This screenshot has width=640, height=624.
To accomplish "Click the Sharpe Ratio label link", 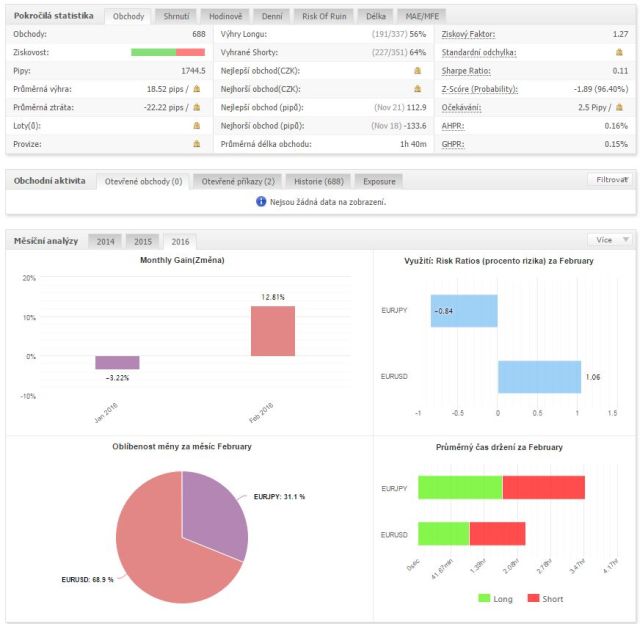I will click(x=466, y=71).
